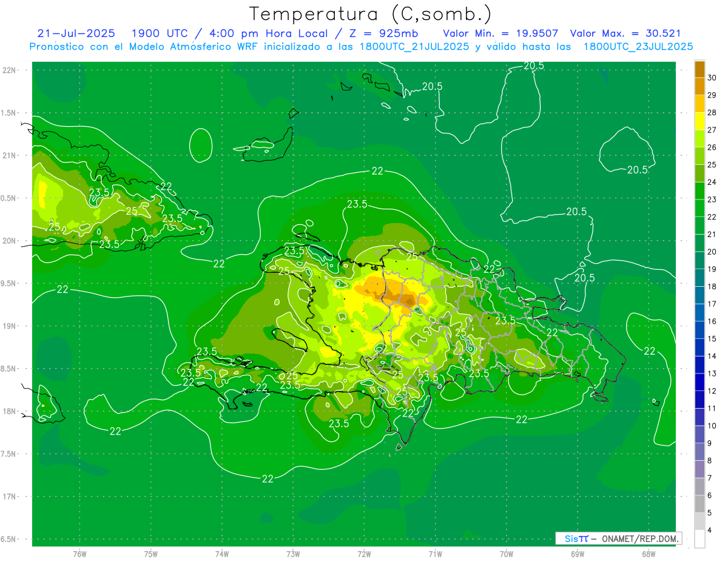
Task: Click the '20N' latitude axis label
Action: [x=10, y=241]
